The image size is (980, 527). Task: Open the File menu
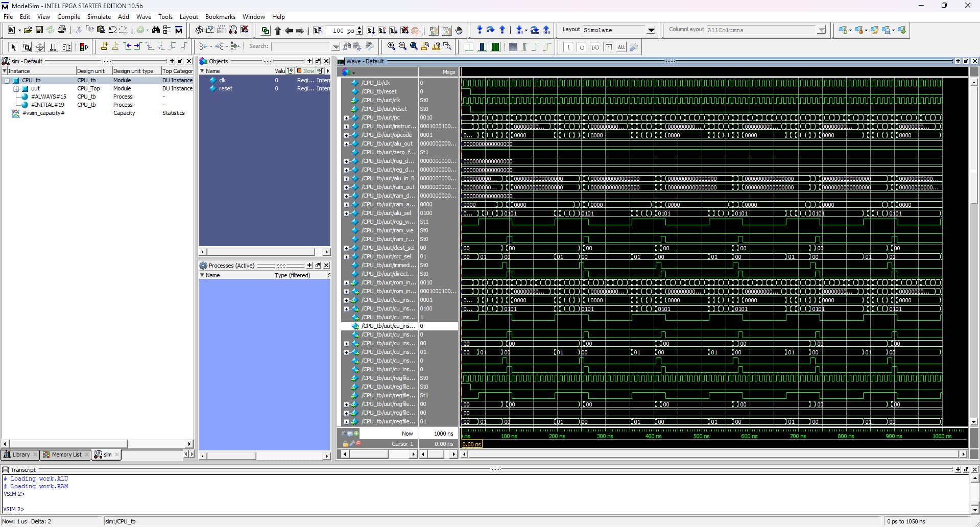point(8,16)
